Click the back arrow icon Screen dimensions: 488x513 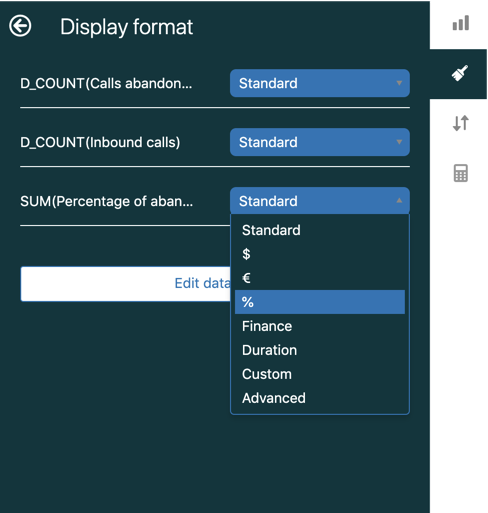pyautogui.click(x=20, y=26)
